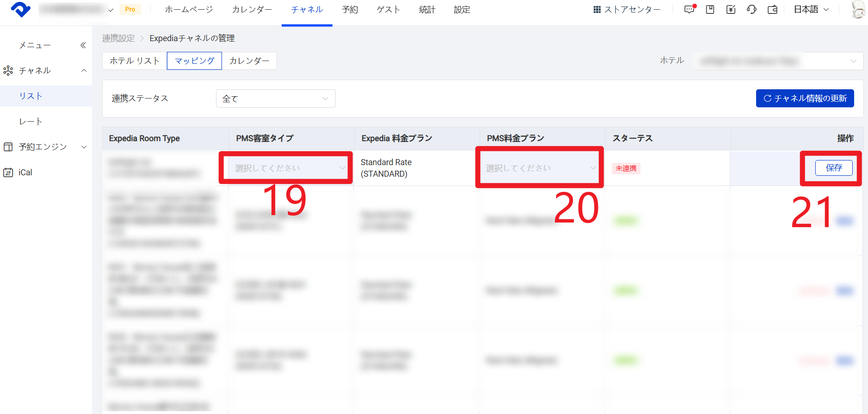Collapse the メニュー sidebar with double-chevron icon
The width and height of the screenshot is (868, 414).
(83, 45)
